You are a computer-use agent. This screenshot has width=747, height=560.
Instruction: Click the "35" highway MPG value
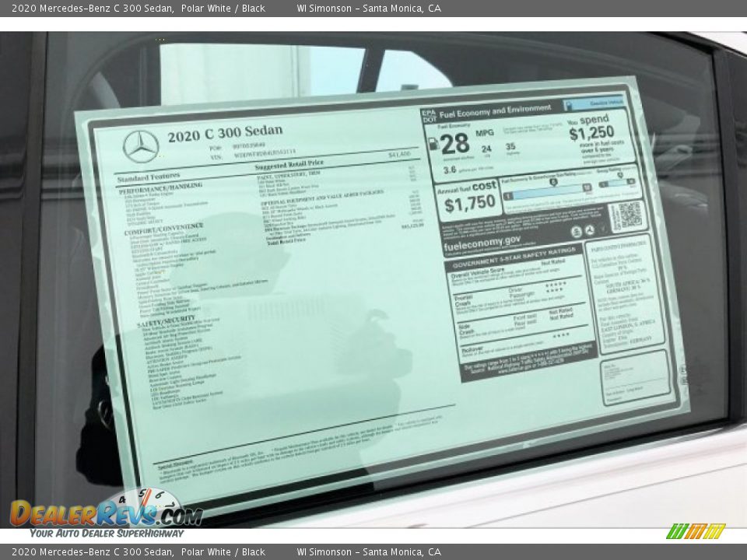pos(510,146)
